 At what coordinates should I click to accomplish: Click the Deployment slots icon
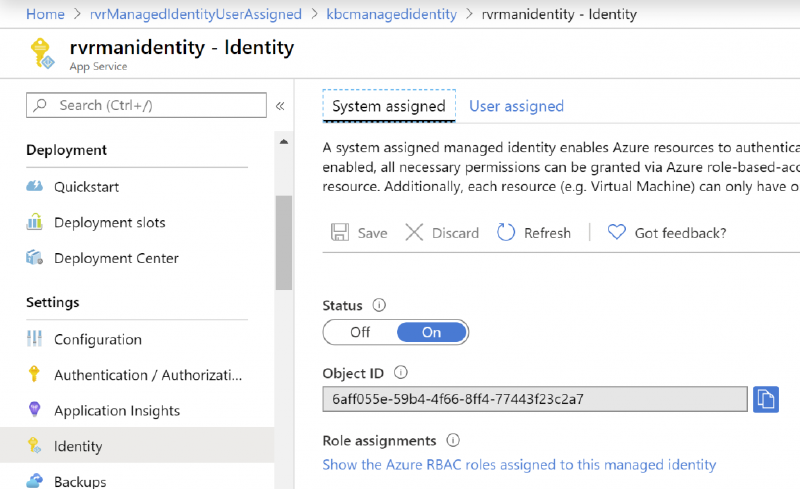(34, 222)
